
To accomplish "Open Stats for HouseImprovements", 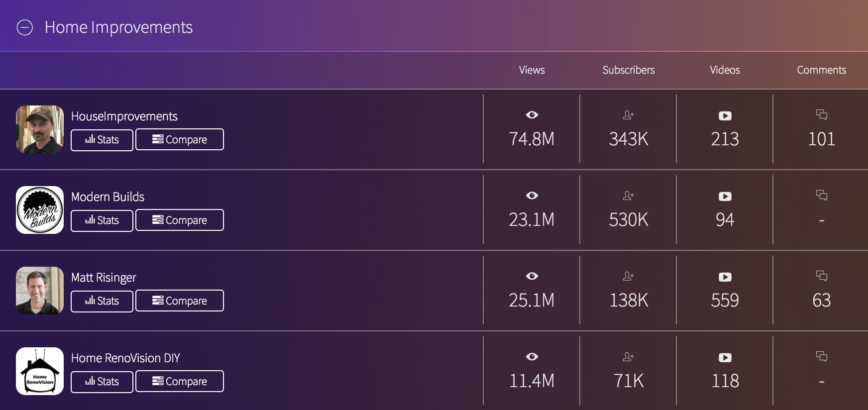I will pos(102,140).
